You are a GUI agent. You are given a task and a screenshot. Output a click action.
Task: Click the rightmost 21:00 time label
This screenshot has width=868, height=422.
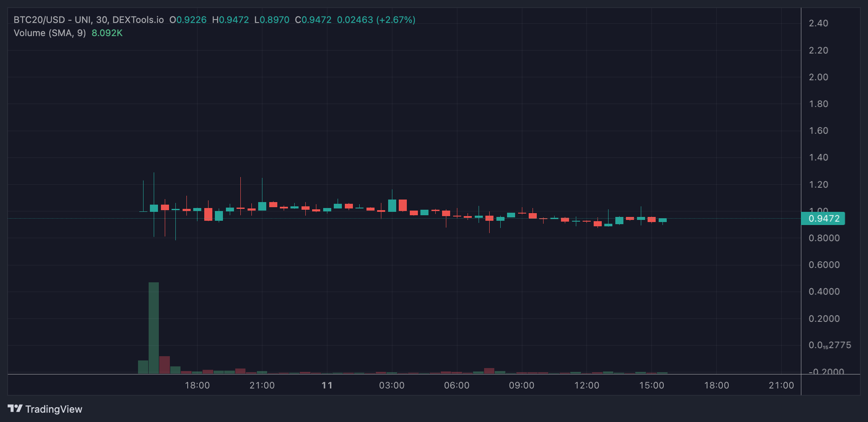781,385
